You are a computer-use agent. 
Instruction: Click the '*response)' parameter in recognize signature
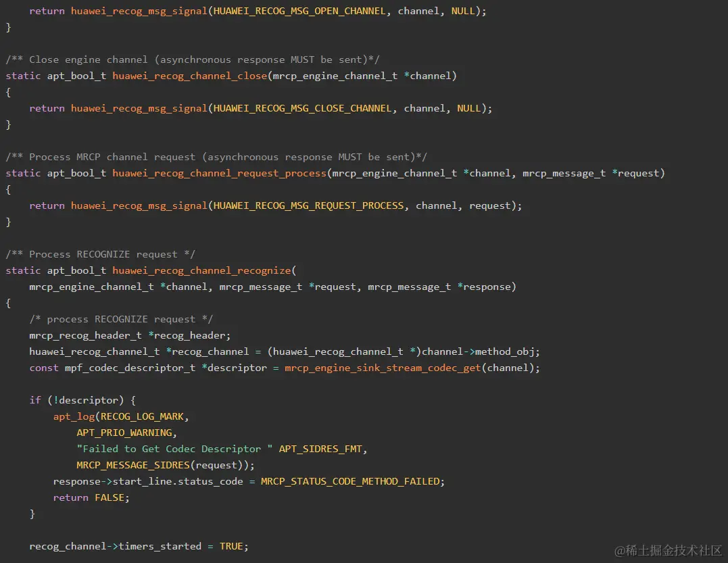pos(487,287)
